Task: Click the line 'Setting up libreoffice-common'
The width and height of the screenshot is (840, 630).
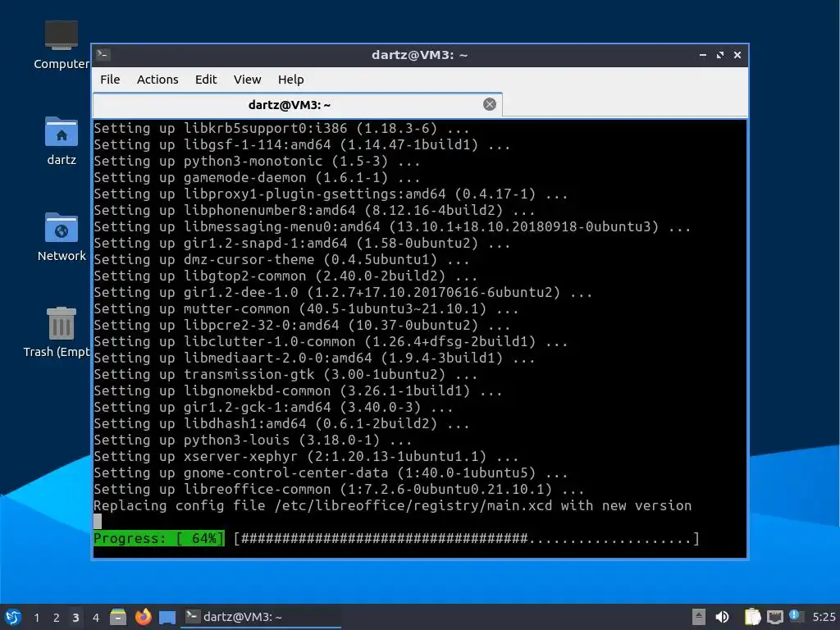Action: [x=339, y=490]
